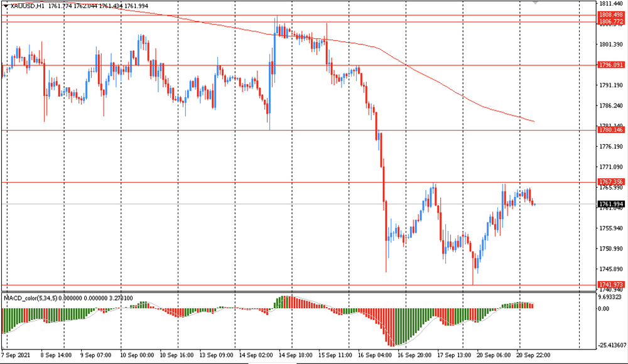
Task: Select the 1796.091 horizontal level label
Action: tap(611, 65)
